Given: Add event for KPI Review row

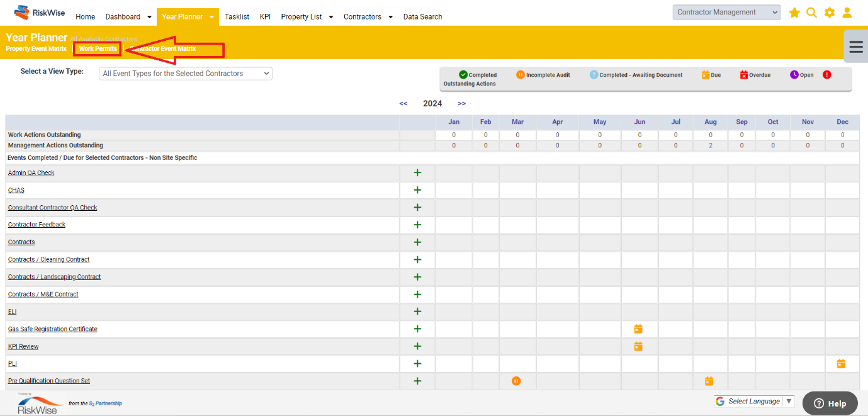Looking at the screenshot, I should [417, 346].
